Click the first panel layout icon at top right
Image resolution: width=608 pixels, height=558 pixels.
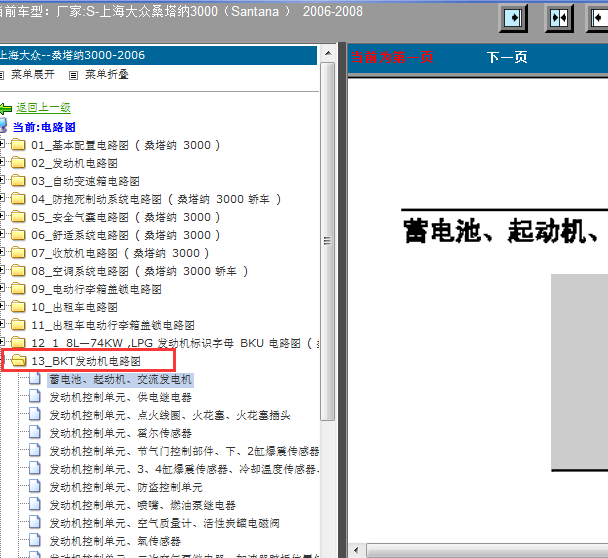(x=515, y=18)
